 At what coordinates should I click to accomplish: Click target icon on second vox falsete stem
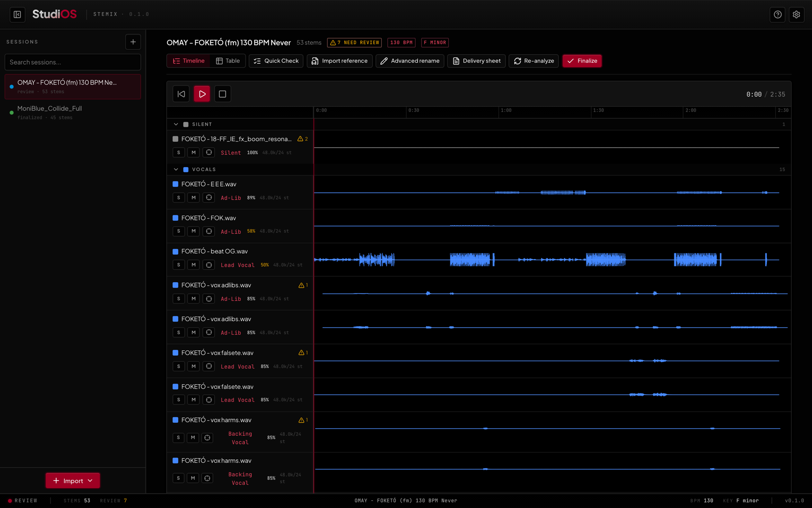pos(209,400)
